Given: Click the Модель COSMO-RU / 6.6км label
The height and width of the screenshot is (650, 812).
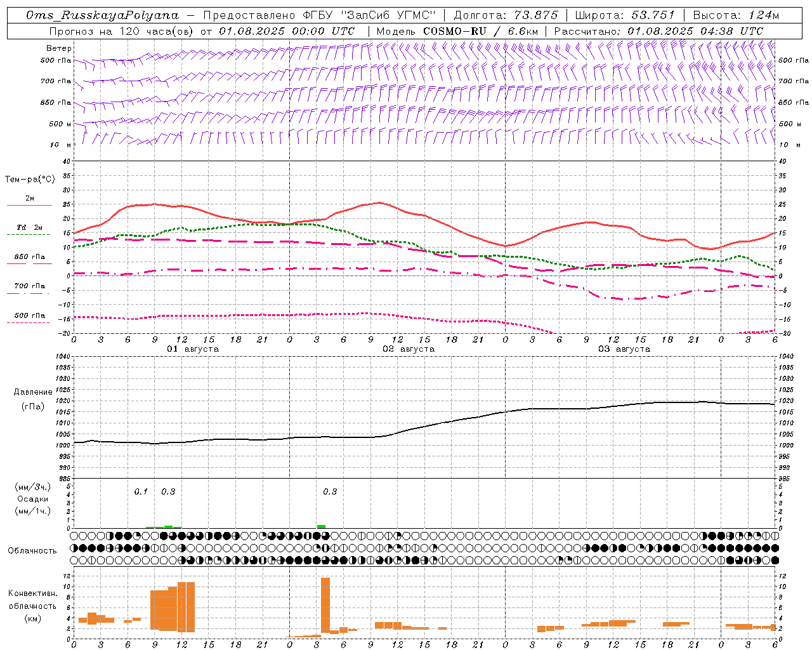Looking at the screenshot, I should pos(457,31).
